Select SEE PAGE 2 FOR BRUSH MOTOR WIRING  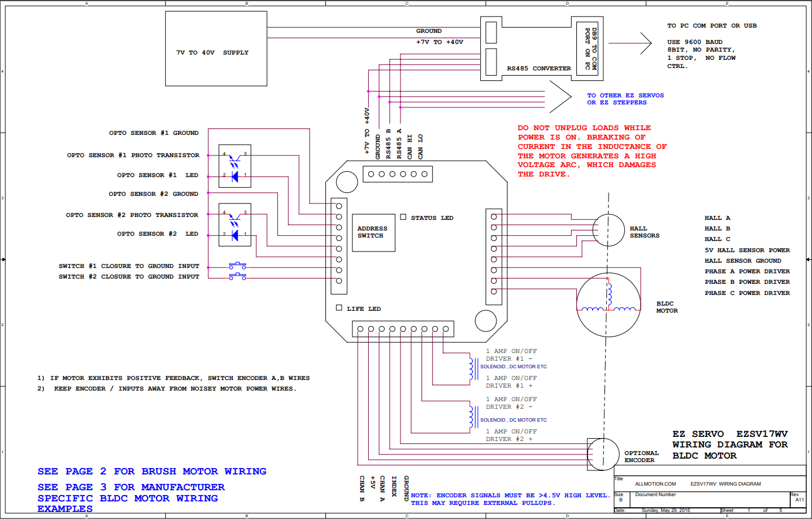[x=152, y=471]
